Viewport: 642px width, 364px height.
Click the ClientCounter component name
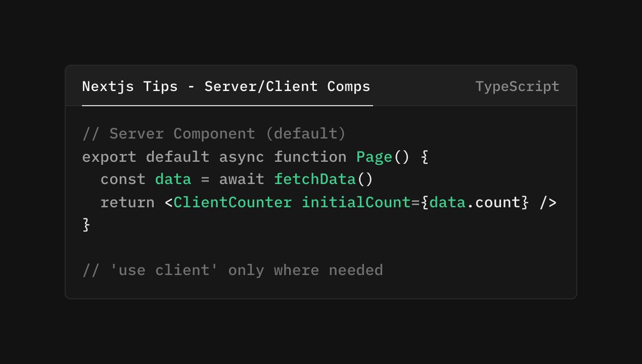pyautogui.click(x=232, y=202)
